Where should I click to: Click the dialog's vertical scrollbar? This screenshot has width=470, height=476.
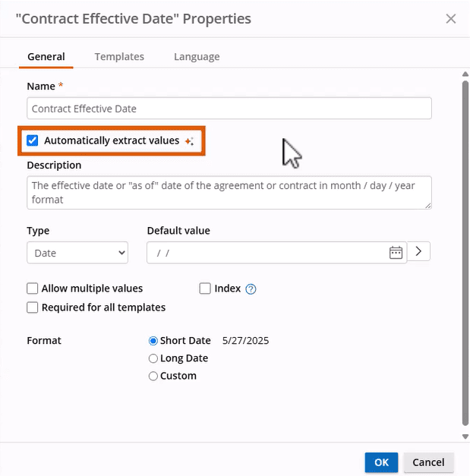[465, 251]
